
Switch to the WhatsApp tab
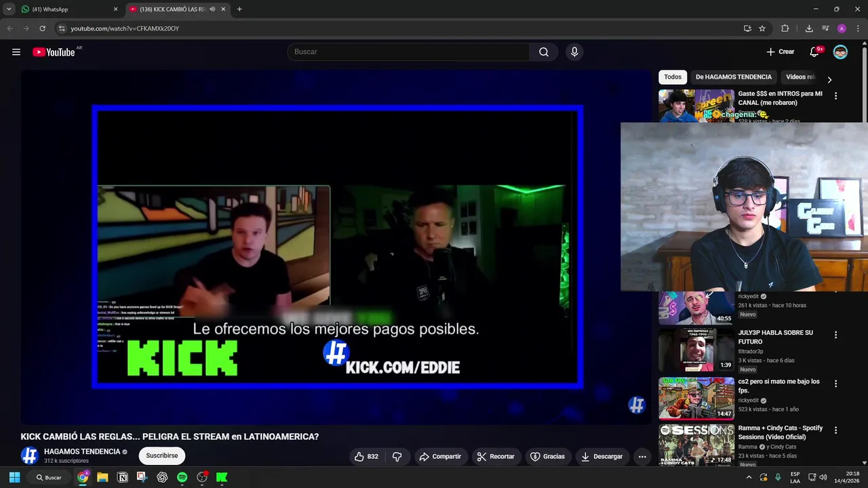tap(65, 9)
